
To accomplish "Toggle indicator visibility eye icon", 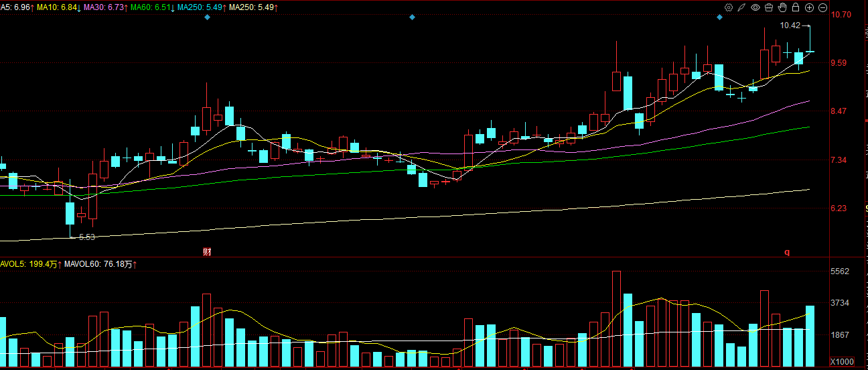I will pos(755,7).
